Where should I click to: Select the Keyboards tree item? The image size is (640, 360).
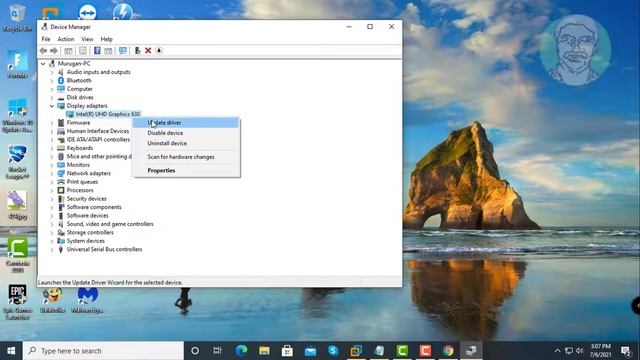80,148
